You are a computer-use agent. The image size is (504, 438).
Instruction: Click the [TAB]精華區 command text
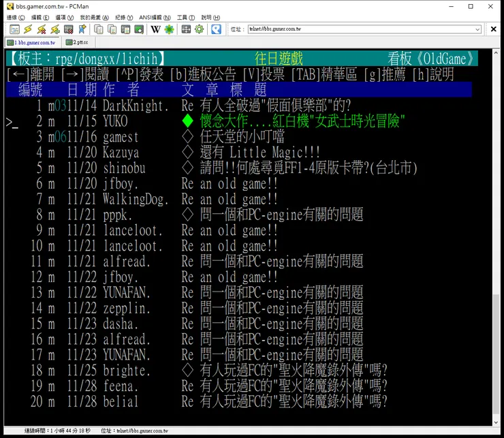coord(324,74)
